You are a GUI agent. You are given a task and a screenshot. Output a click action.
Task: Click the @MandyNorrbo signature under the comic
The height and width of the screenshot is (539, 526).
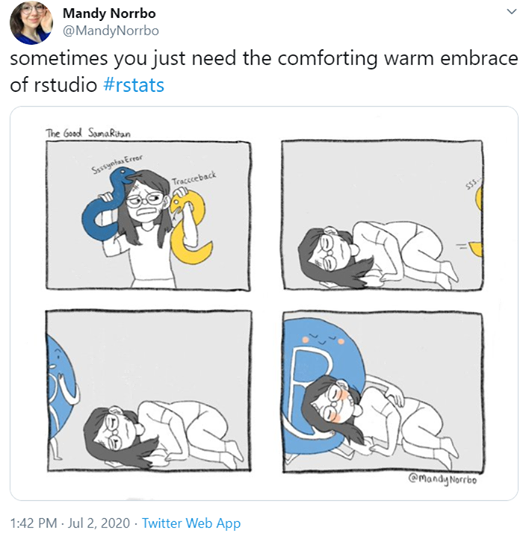(x=442, y=479)
